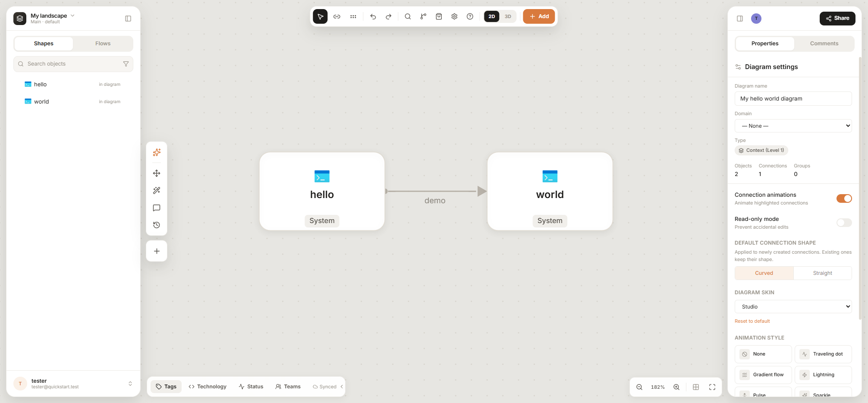Toggle Connection animations switch off
The width and height of the screenshot is (868, 403).
coord(844,198)
